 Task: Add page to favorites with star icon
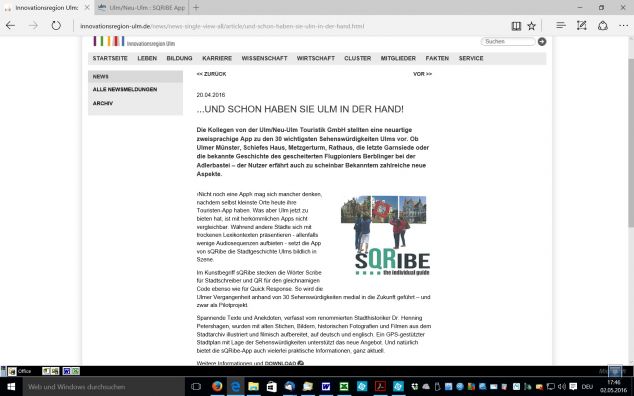click(531, 26)
